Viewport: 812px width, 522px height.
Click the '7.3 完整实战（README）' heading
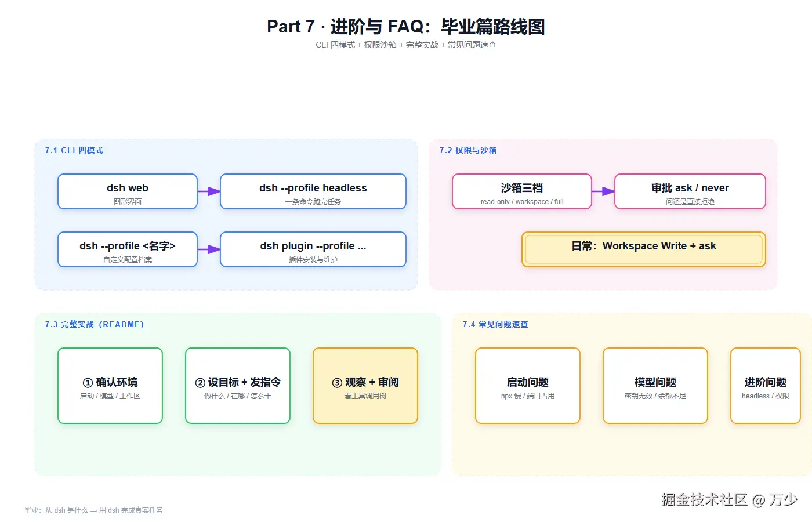tap(95, 324)
